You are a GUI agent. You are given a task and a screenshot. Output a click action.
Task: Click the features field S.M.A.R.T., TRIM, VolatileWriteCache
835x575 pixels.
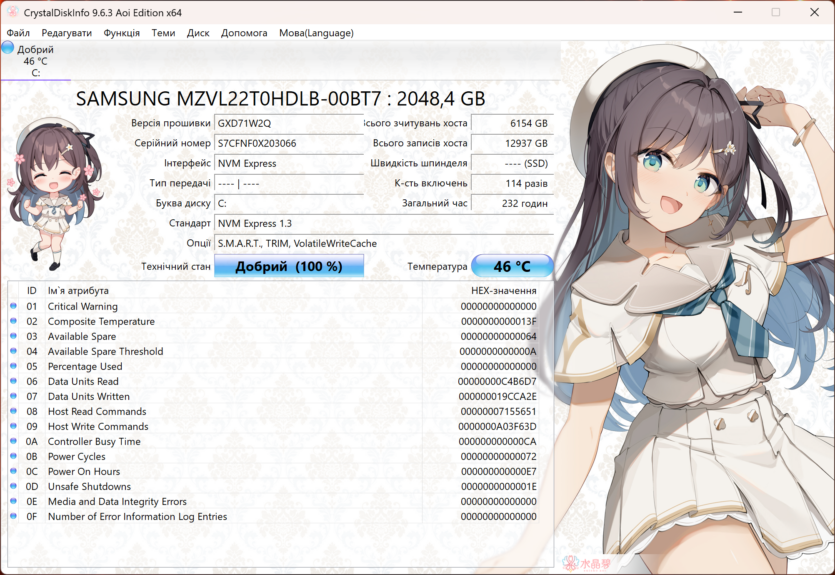coord(383,243)
